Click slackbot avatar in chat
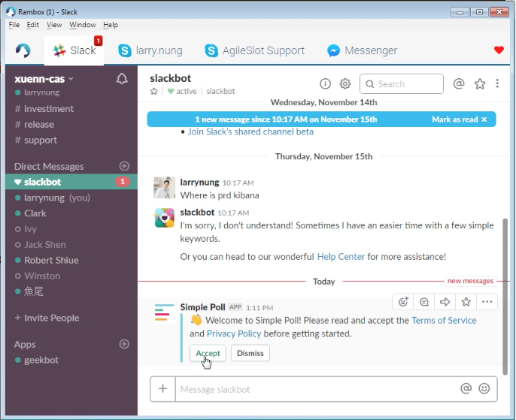Screen dimensions: 516x420 click(164, 218)
